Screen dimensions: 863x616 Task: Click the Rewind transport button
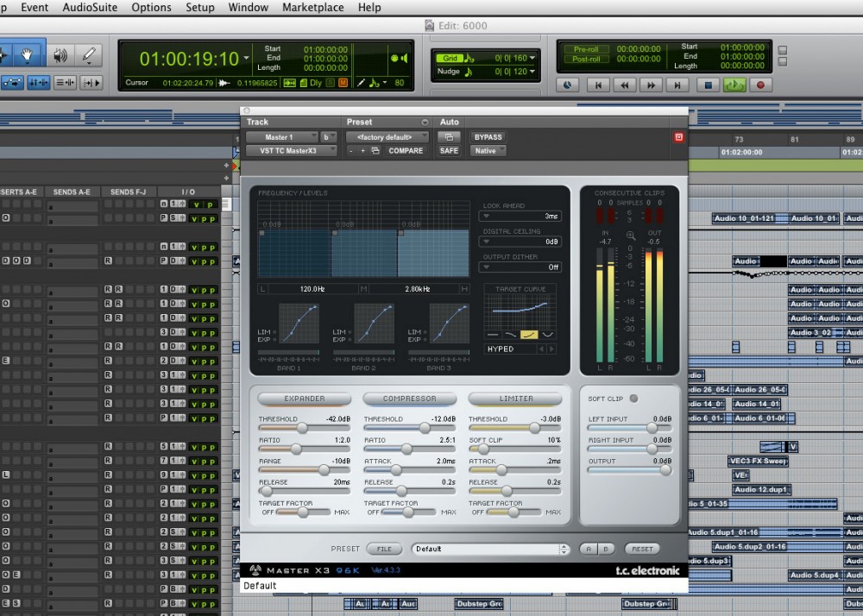click(624, 85)
